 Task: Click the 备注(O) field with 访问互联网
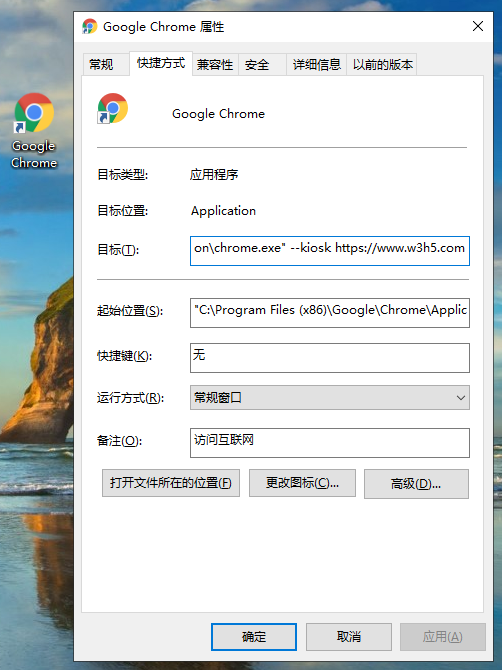[330, 443]
